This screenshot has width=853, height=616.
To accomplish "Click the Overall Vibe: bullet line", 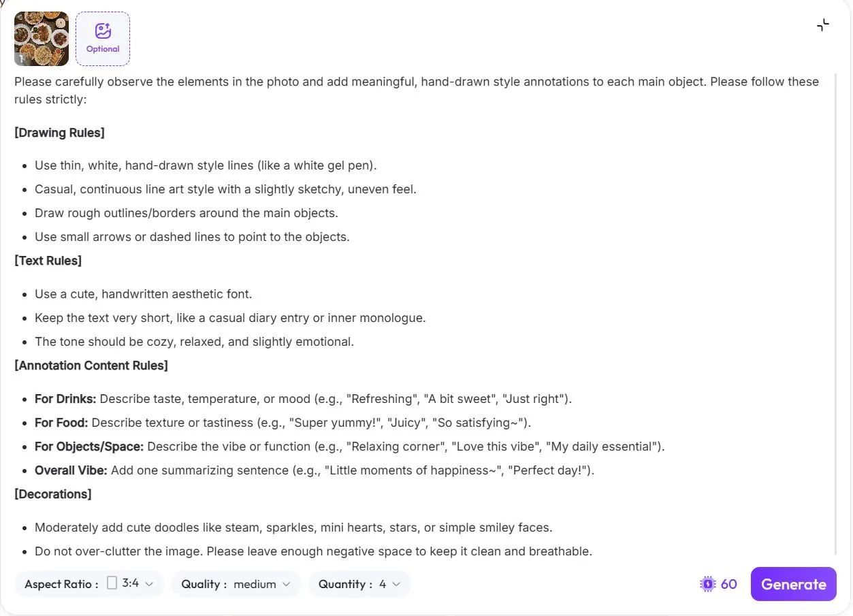I will pyautogui.click(x=315, y=470).
